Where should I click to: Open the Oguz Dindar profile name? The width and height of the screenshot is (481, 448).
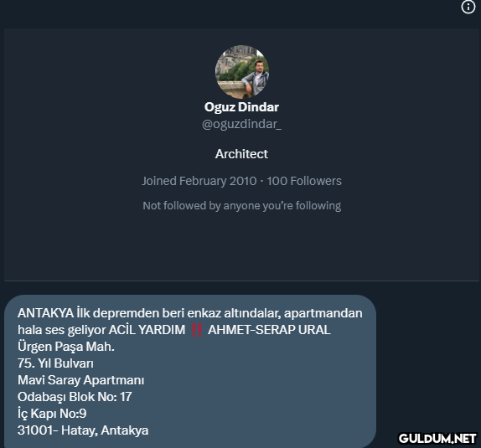[241, 107]
